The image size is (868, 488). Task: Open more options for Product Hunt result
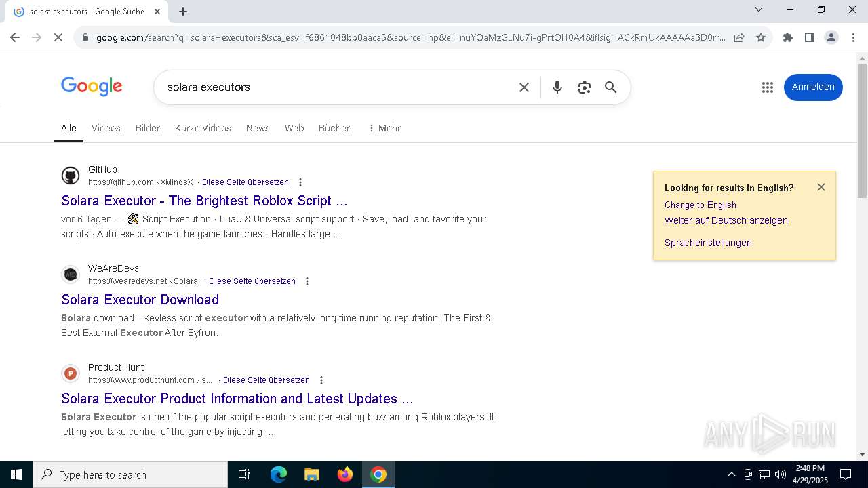[x=321, y=380]
